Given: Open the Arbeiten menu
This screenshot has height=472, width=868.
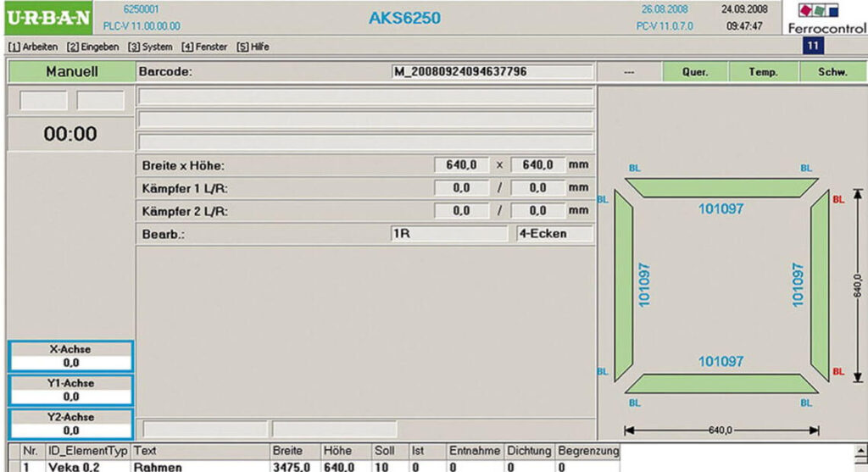Looking at the screenshot, I should [33, 47].
